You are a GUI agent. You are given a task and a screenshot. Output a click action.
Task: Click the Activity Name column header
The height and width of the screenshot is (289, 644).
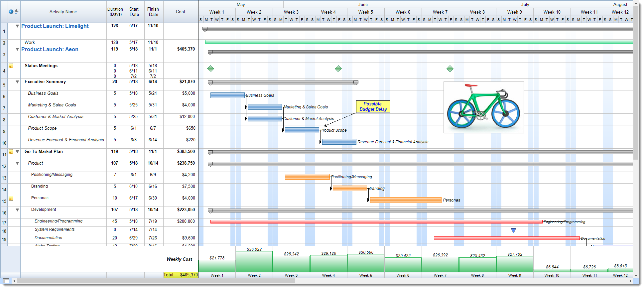pyautogui.click(x=63, y=12)
